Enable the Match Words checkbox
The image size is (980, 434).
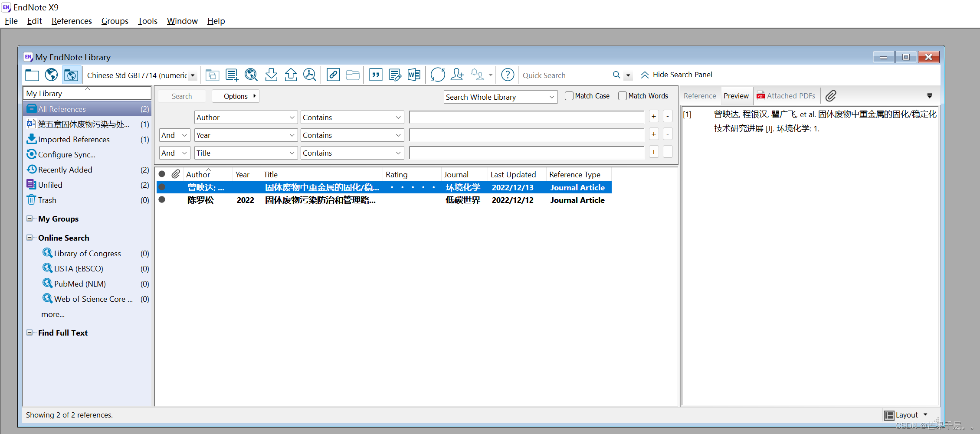click(x=623, y=96)
